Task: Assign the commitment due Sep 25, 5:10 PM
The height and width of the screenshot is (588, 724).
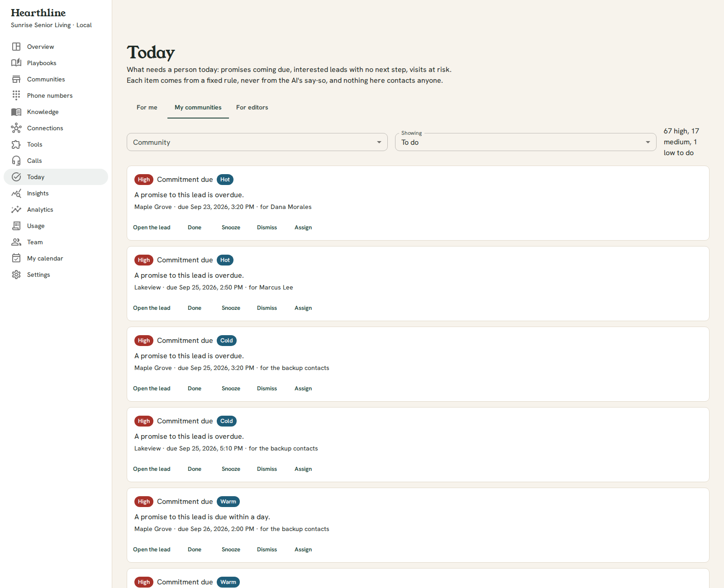Action: pyautogui.click(x=303, y=469)
